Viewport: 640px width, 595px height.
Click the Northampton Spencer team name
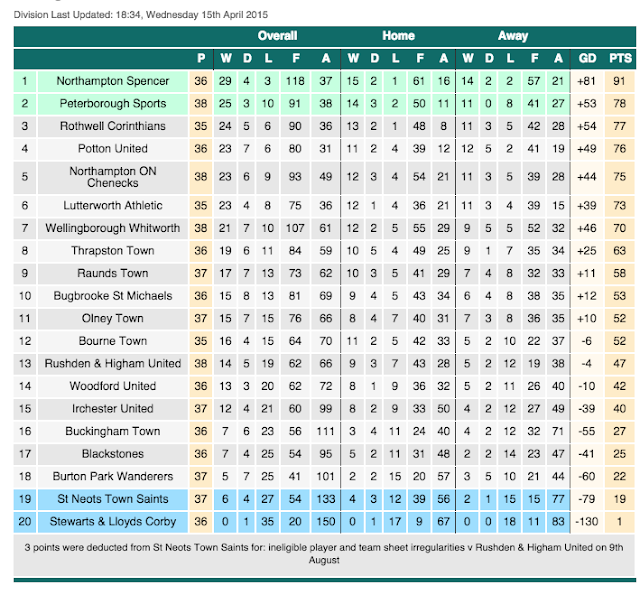pos(113,81)
